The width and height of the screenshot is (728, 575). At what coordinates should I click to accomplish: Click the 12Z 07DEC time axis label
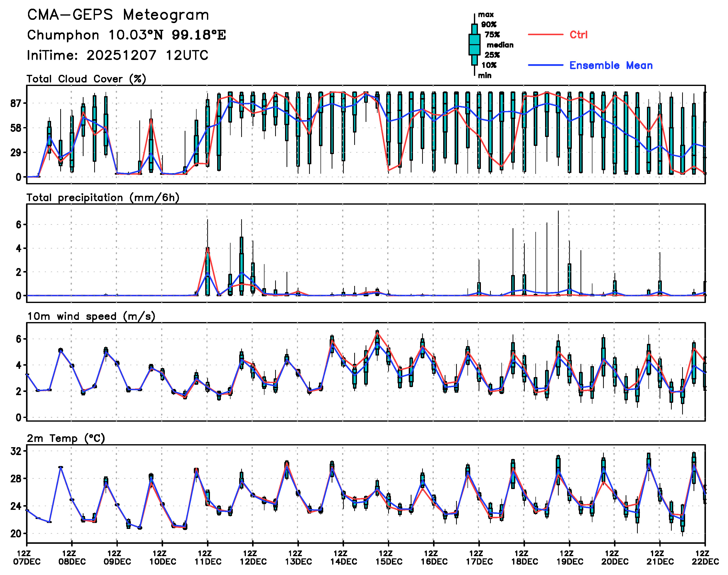(27, 557)
